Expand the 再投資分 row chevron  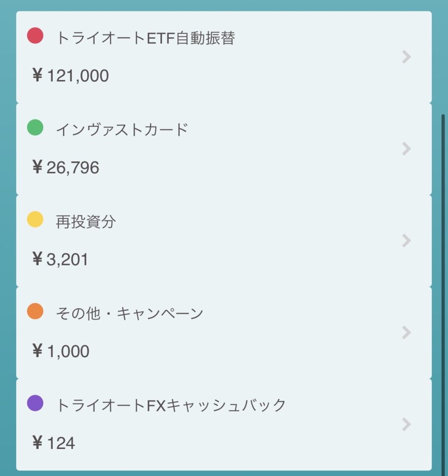coord(407,240)
